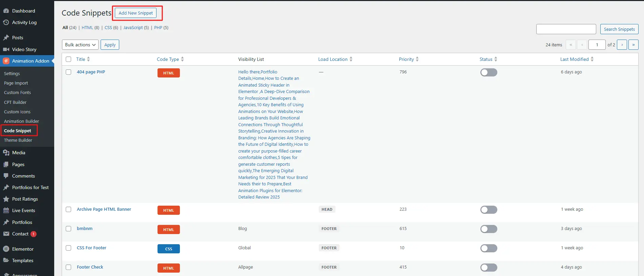The image size is (644, 276).
Task: Click the snippet search input field
Action: click(566, 29)
